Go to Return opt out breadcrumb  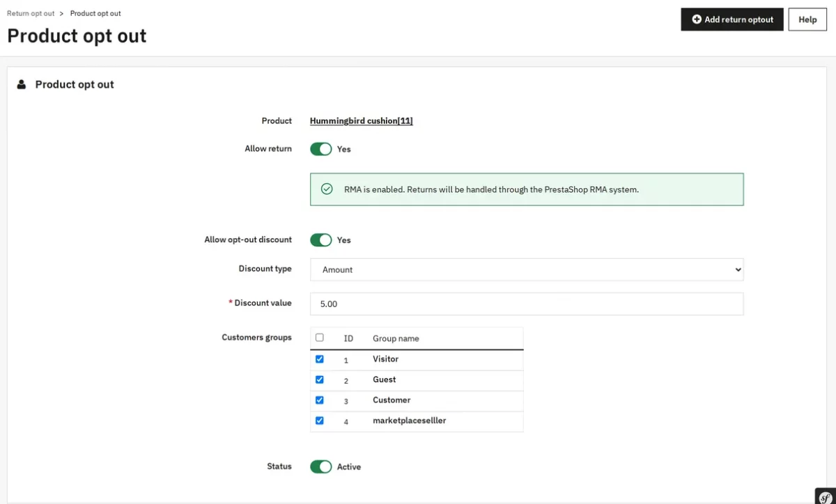(x=31, y=13)
